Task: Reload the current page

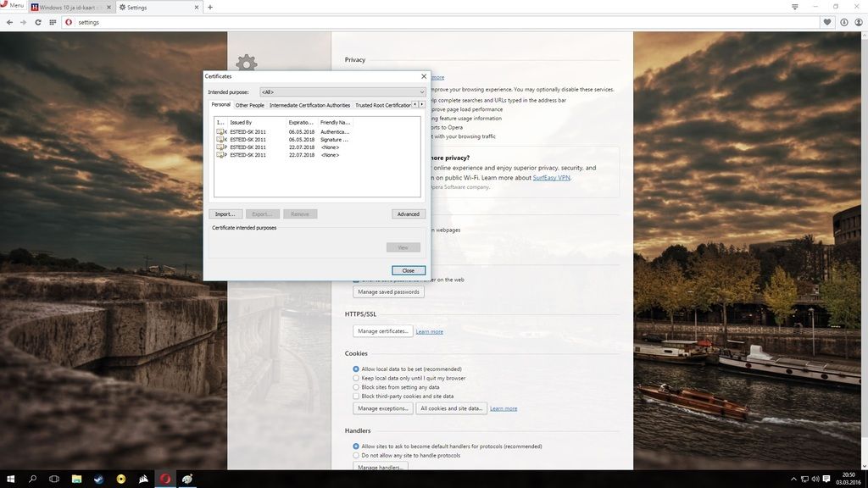Action: point(37,22)
